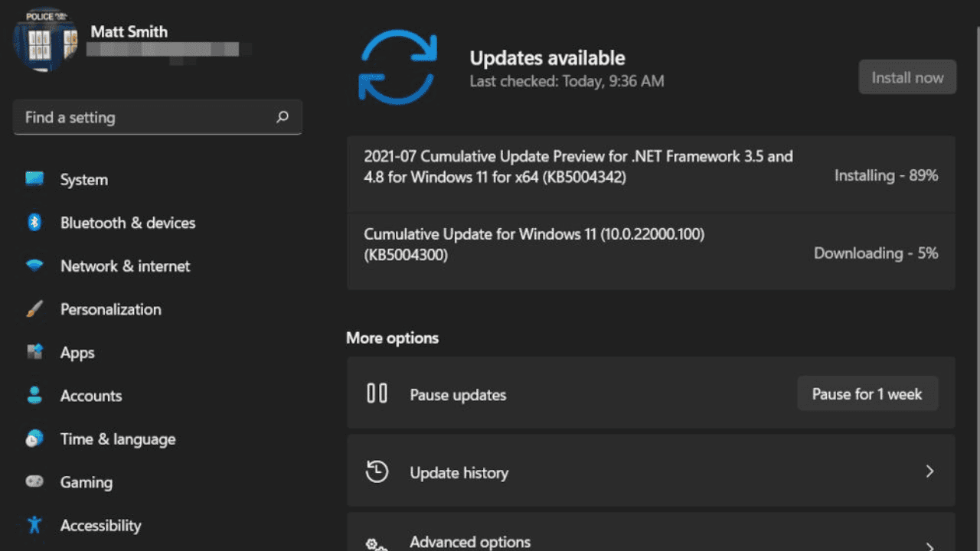Click the Apps icon in sidebar

pyautogui.click(x=34, y=352)
